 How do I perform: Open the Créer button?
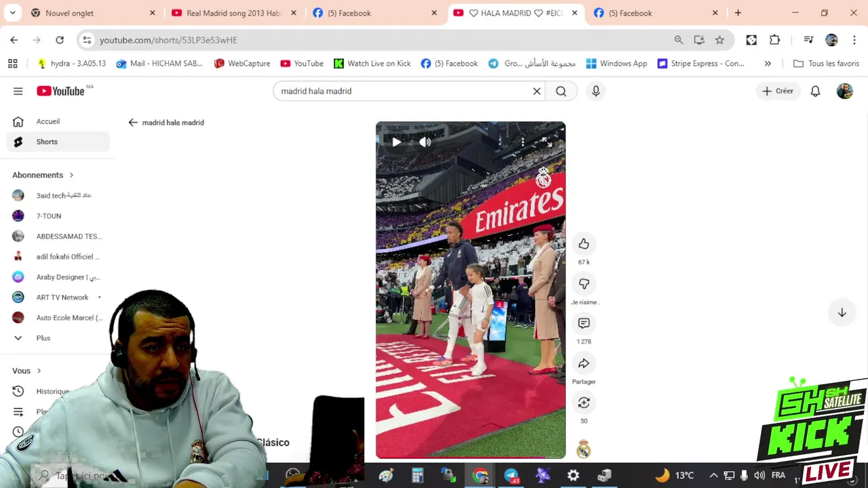click(x=778, y=91)
